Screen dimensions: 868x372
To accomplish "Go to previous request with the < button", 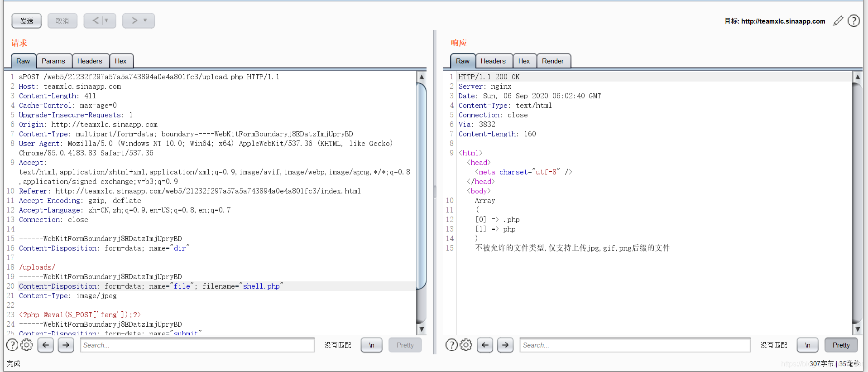I will coord(95,20).
